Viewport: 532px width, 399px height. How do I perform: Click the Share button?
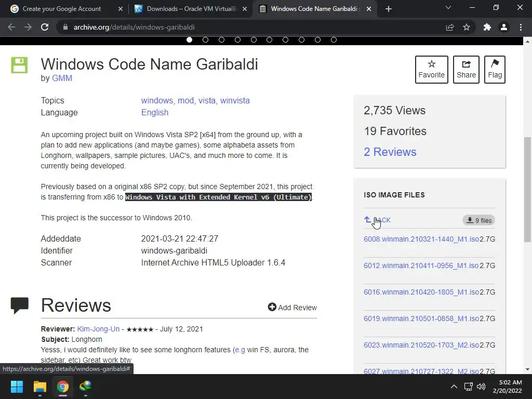click(x=466, y=70)
